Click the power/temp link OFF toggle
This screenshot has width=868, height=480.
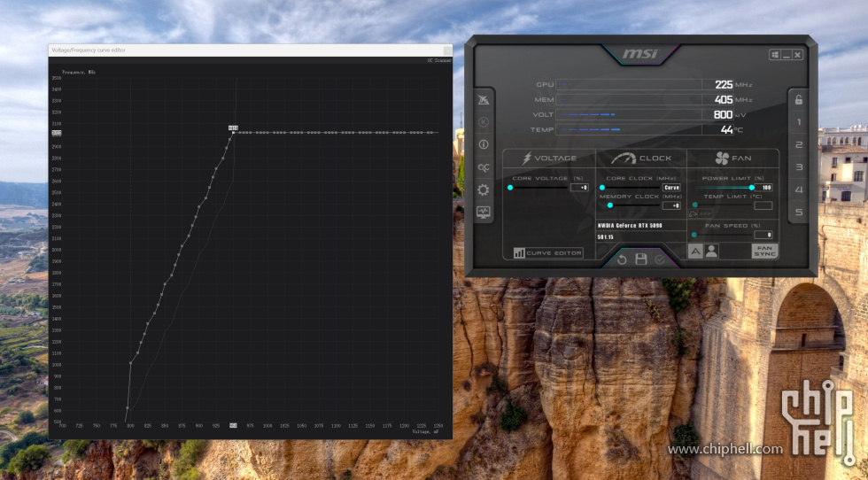(x=701, y=213)
